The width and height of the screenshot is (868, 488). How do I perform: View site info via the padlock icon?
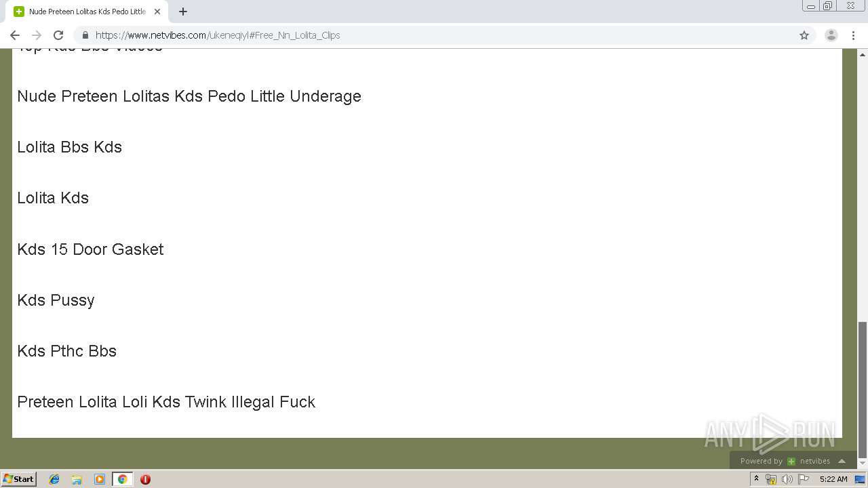(85, 35)
